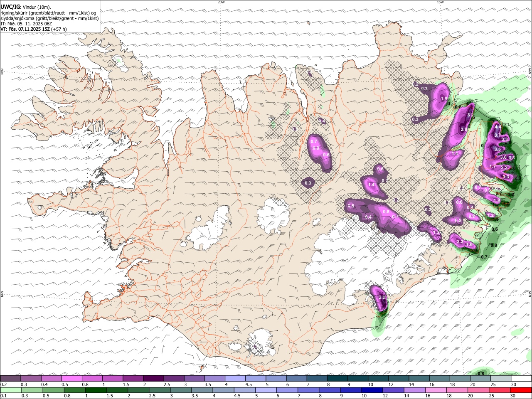532x399 pixels.
Task: Pick the top-row grey swatch labeled 25
Action: (501, 379)
